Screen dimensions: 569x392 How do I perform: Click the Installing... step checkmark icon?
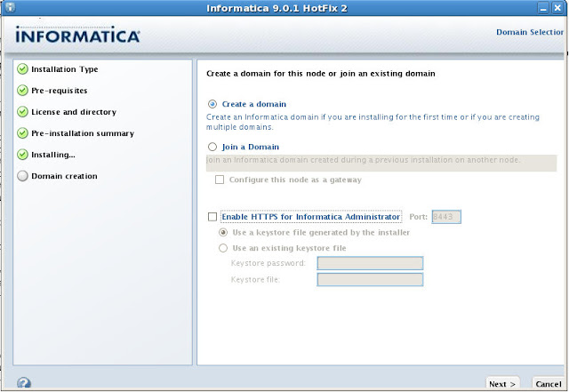[x=22, y=155]
